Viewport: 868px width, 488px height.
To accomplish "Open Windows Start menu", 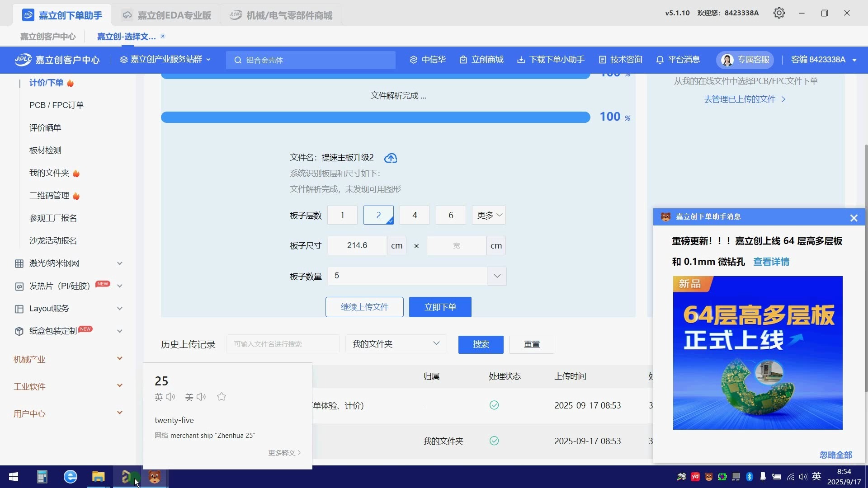I will (14, 477).
